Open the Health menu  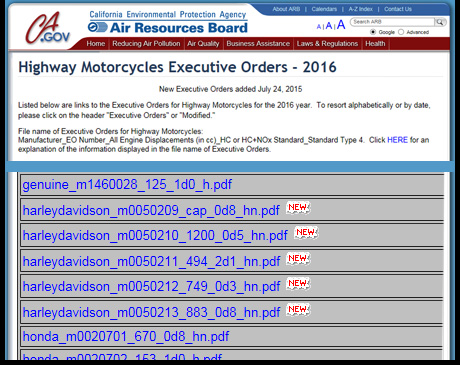[375, 44]
